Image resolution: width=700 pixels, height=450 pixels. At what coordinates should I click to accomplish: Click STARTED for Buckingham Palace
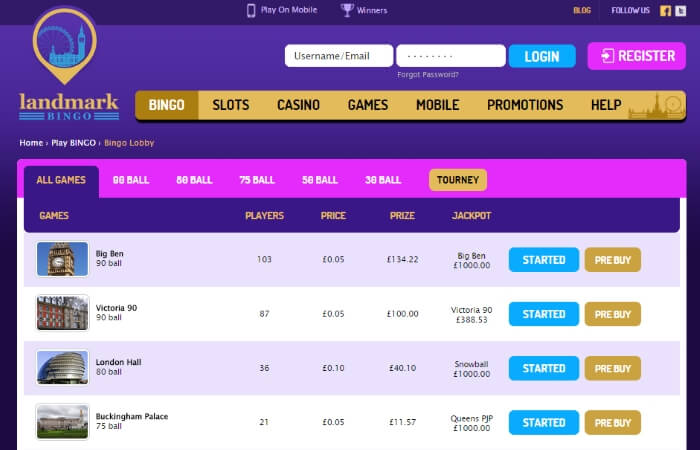click(544, 423)
